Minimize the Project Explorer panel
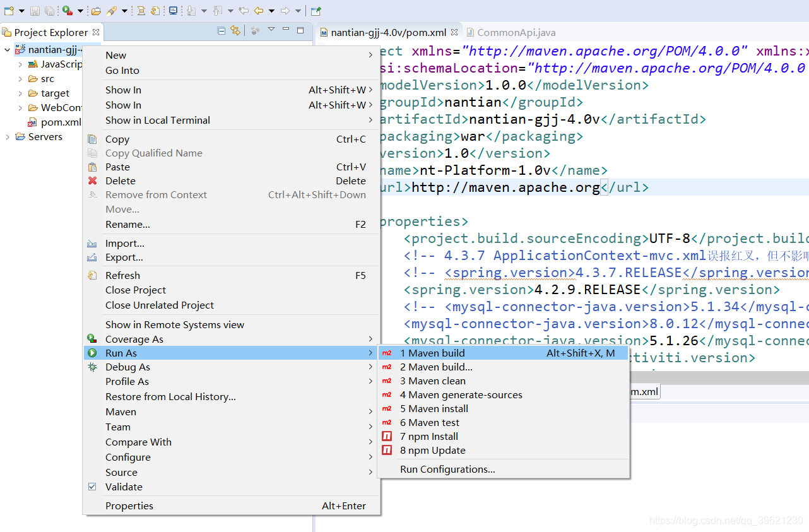This screenshot has height=532, width=809. [286, 29]
